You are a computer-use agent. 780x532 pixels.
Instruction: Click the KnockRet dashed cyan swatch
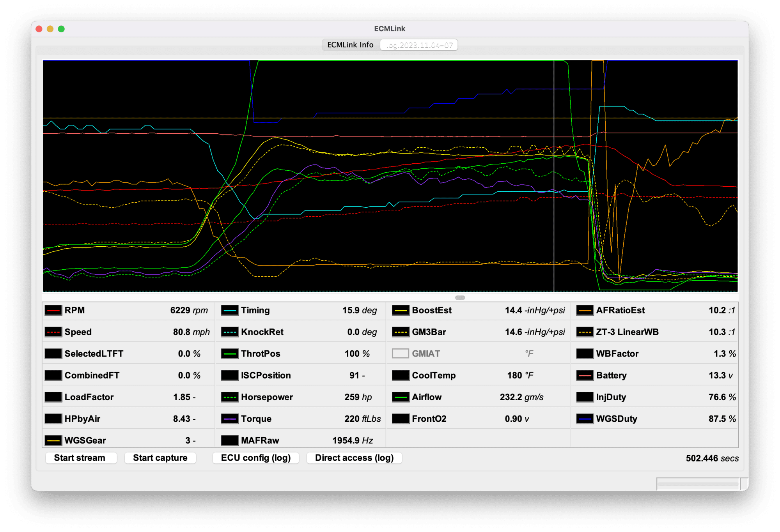[230, 332]
